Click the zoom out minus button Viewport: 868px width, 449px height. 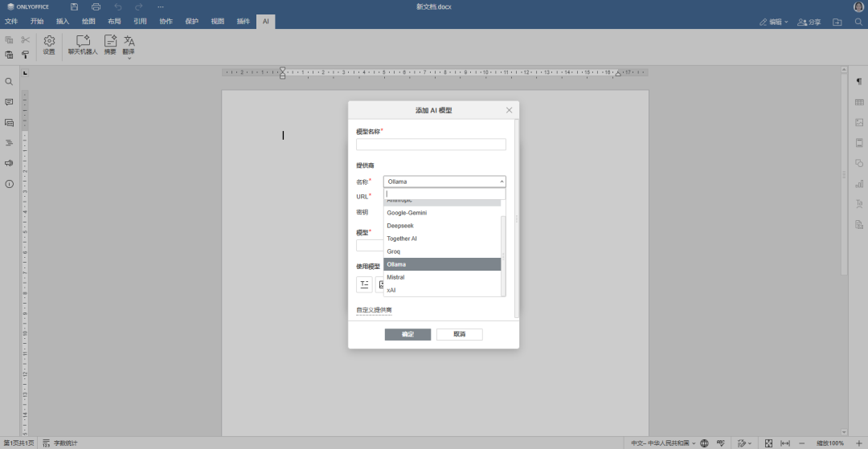click(x=801, y=443)
